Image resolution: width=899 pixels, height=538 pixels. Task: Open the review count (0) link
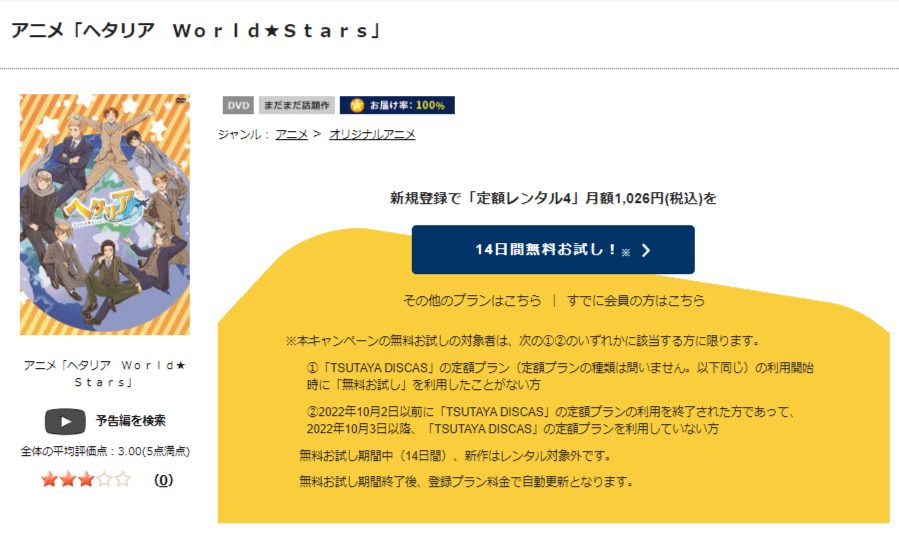coord(163,480)
